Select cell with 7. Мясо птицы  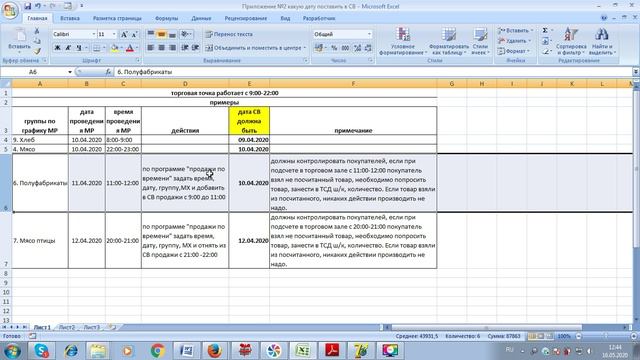point(40,240)
